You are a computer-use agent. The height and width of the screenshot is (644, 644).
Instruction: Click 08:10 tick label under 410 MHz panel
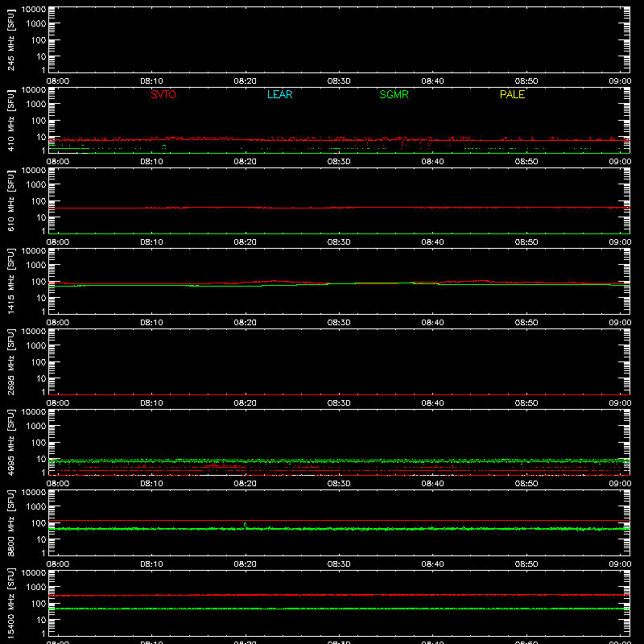151,162
